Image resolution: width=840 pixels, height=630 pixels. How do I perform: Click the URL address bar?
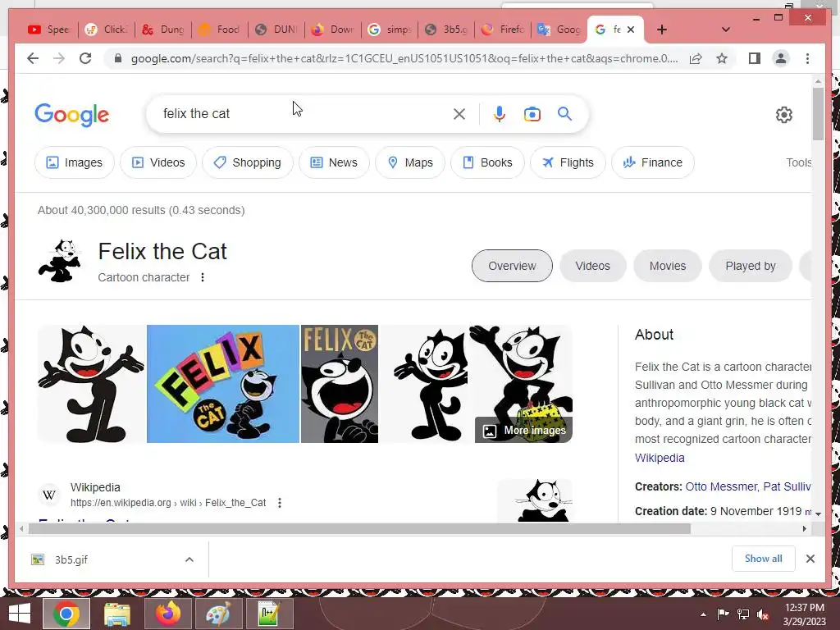click(x=404, y=58)
